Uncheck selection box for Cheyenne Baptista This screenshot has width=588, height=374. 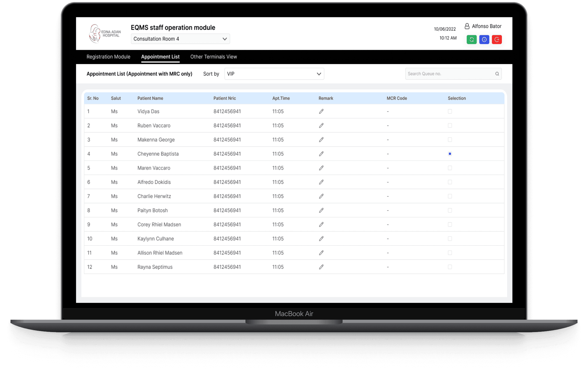click(450, 154)
